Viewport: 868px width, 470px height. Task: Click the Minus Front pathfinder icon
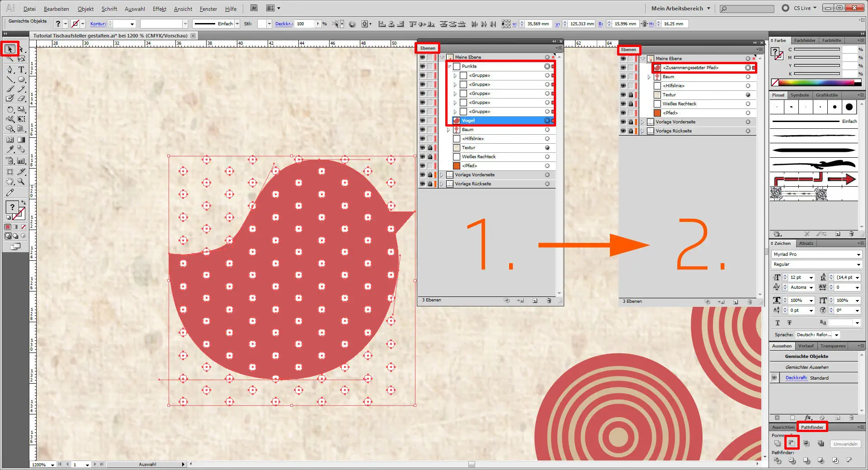[x=792, y=443]
